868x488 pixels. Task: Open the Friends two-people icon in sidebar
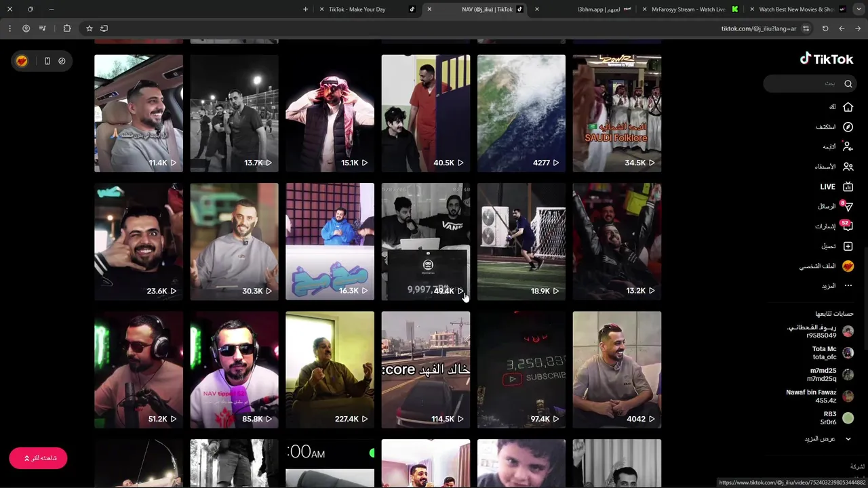click(848, 166)
